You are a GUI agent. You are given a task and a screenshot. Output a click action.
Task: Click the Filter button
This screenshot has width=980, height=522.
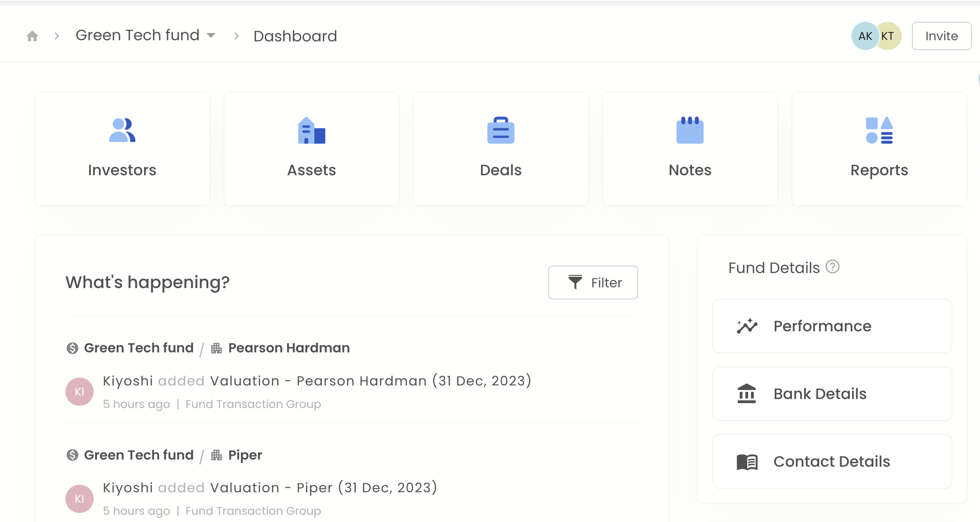coord(593,282)
